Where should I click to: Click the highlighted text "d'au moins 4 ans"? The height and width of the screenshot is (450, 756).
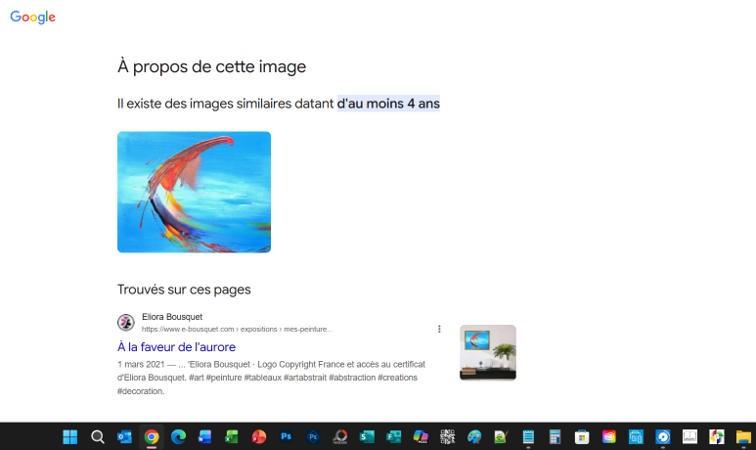click(388, 104)
